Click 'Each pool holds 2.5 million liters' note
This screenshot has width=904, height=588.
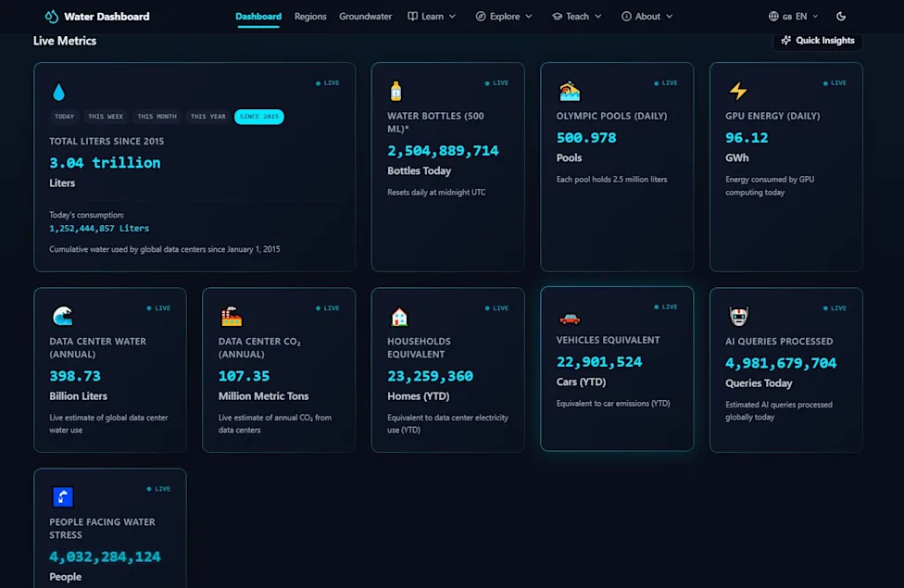tap(611, 180)
